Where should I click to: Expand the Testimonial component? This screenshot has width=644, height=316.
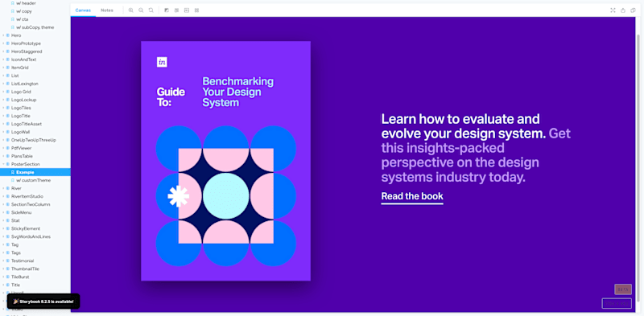click(x=3, y=261)
